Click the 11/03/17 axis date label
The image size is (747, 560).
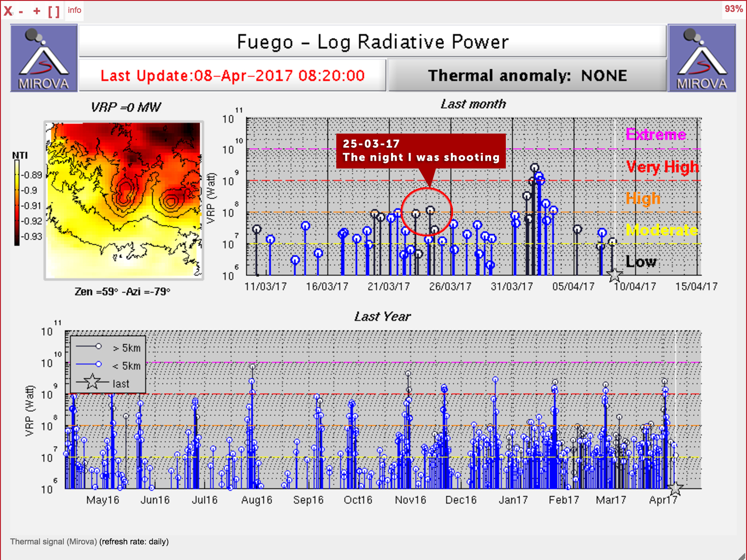click(266, 287)
